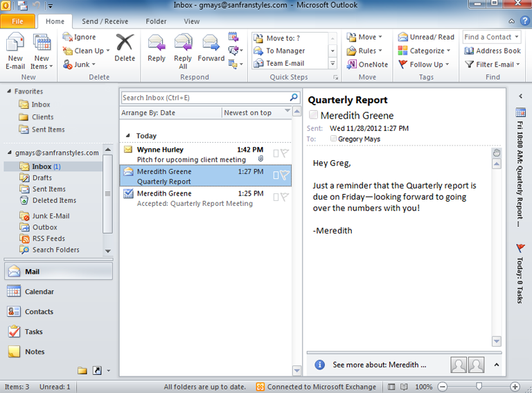Flag the Accepted: Quarterly Report Meeting email

[284, 197]
